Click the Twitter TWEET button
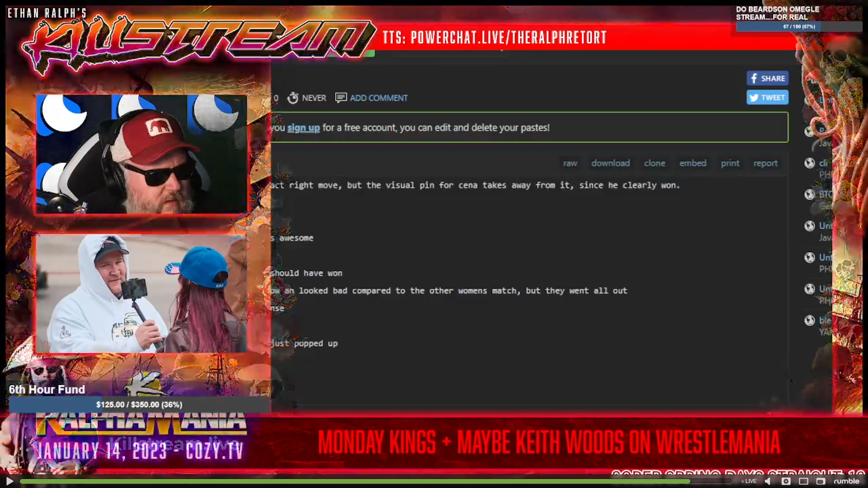This screenshot has height=488, width=868. [x=768, y=97]
